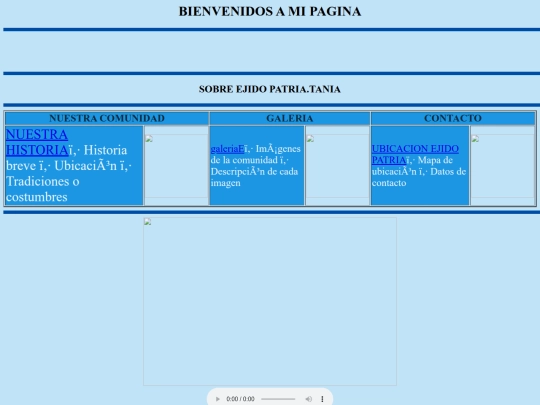Follow the UBICACION EJIDO PATRIA link
The image size is (540, 405).
(x=415, y=154)
